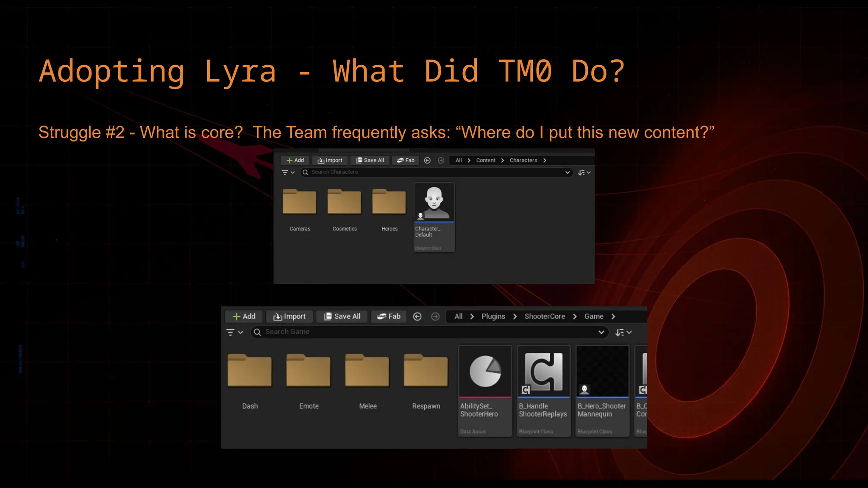Go back in Game browser history
The image size is (868, 488).
click(x=417, y=316)
